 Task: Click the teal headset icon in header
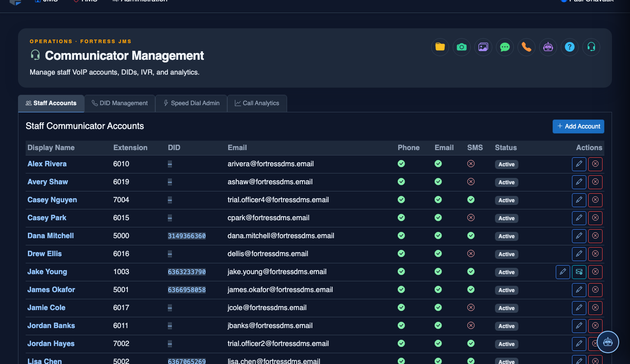[591, 47]
